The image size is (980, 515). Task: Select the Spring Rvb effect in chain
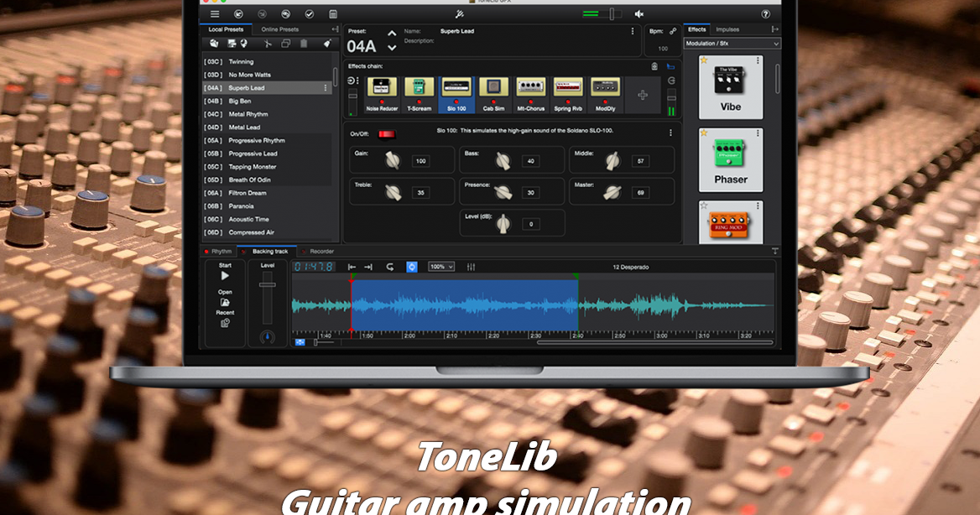pyautogui.click(x=568, y=95)
